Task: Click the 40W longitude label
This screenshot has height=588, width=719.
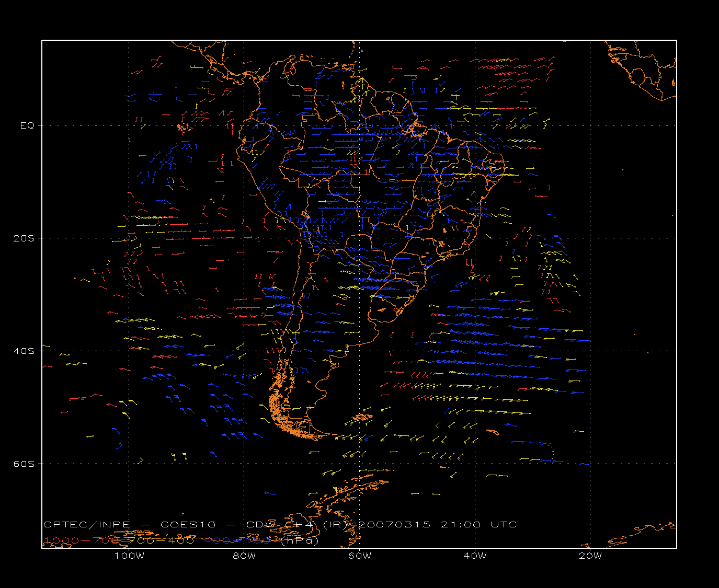Action: click(x=475, y=556)
